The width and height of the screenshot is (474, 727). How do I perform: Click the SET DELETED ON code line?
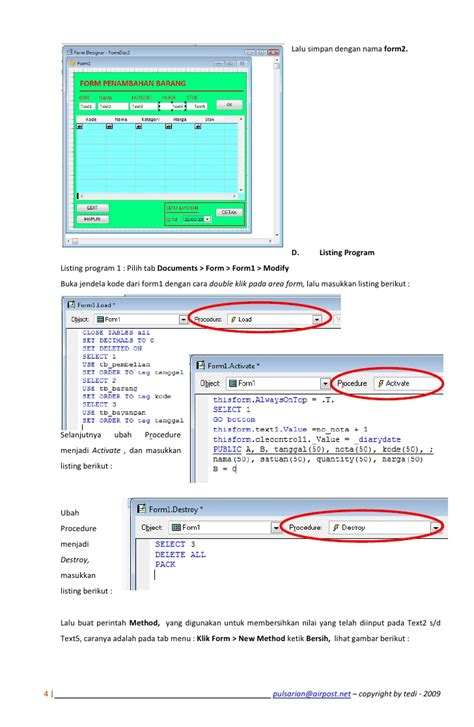(112, 348)
